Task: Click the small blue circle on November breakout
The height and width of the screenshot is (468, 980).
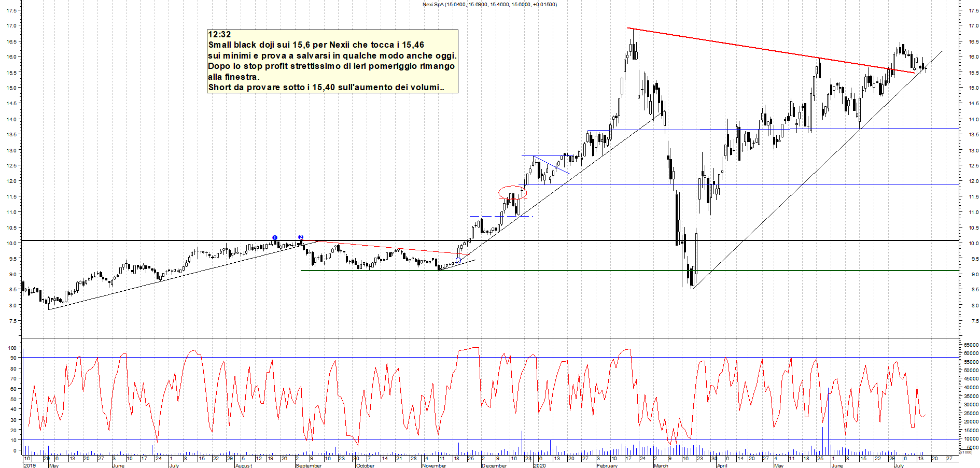Action: coord(458,261)
